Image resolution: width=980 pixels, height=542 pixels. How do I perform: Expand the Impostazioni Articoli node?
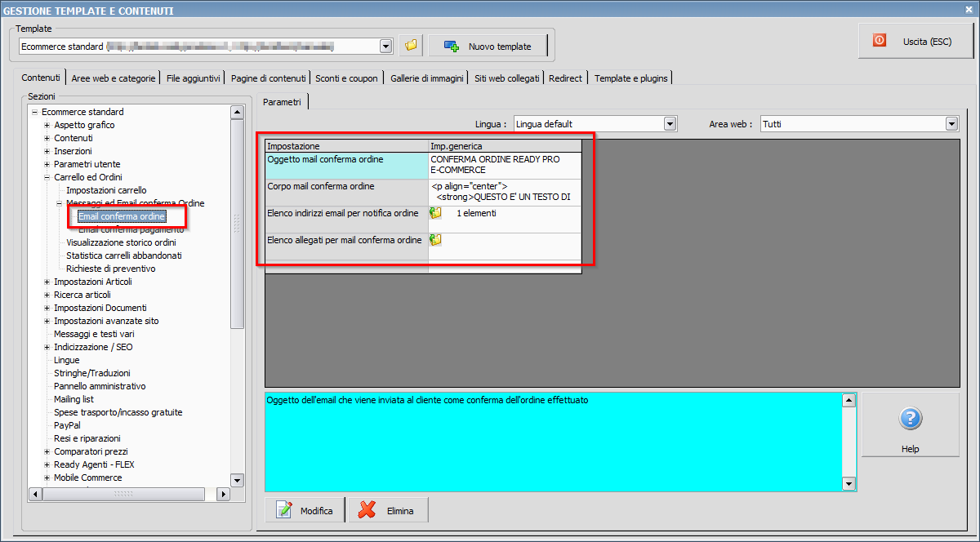(x=47, y=282)
